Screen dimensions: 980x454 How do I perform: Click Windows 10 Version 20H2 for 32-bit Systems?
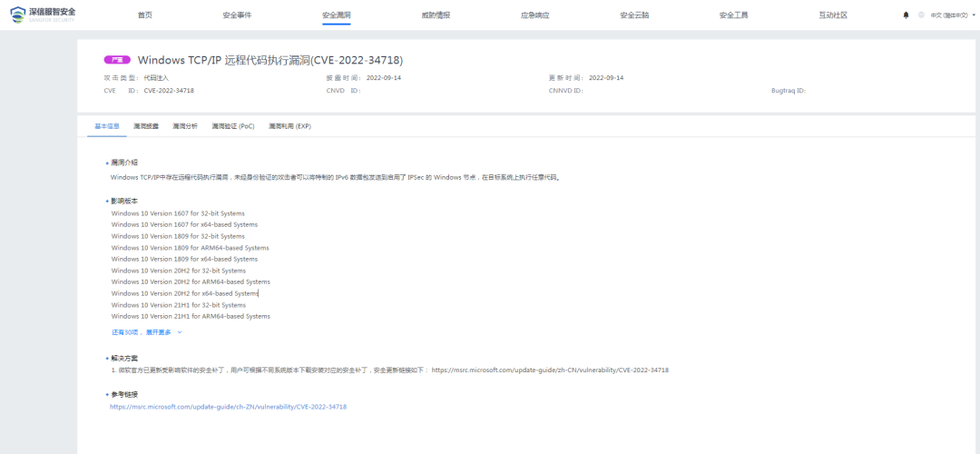pyautogui.click(x=179, y=271)
